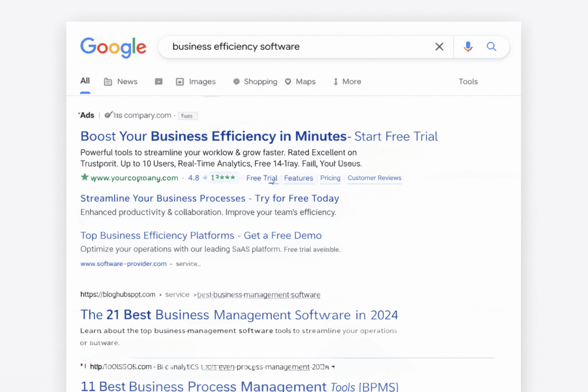Select the Maps tab
Viewport: 588px width, 392px height.
(300, 81)
